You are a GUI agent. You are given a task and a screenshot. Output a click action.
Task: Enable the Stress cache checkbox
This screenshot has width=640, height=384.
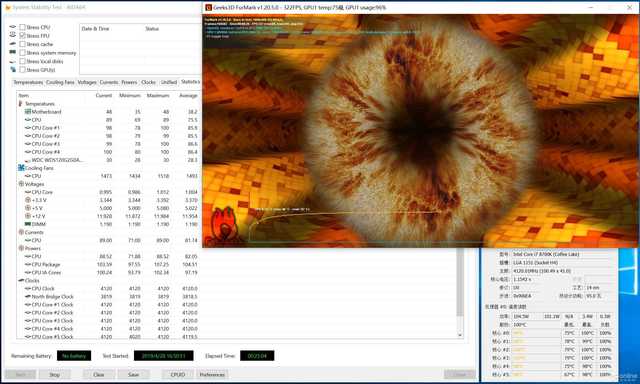point(22,44)
